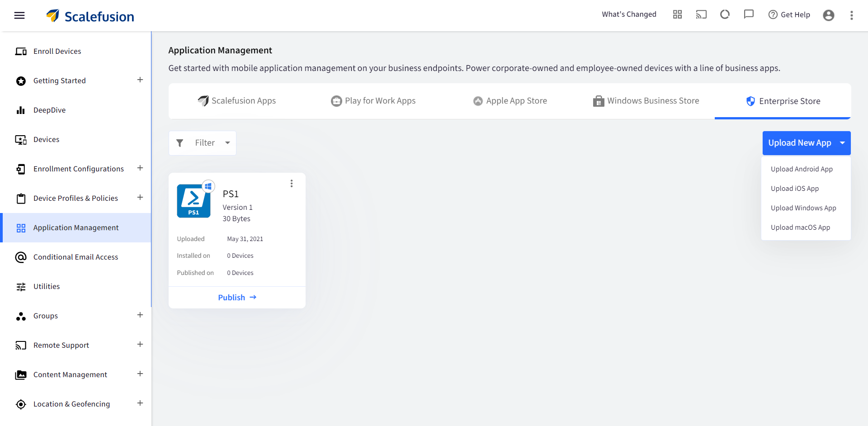Open the user account avatar icon
868x426 pixels.
pos(829,15)
